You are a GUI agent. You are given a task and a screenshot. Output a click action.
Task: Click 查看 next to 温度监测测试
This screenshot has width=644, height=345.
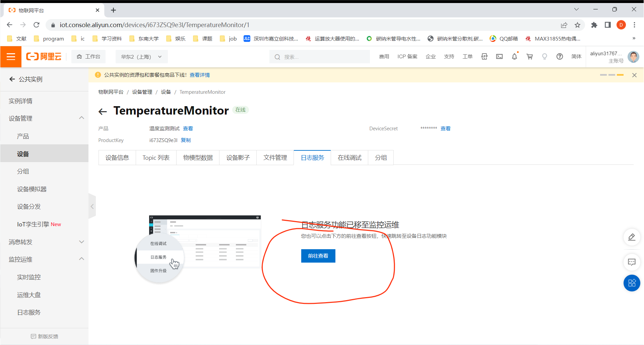[188, 128]
